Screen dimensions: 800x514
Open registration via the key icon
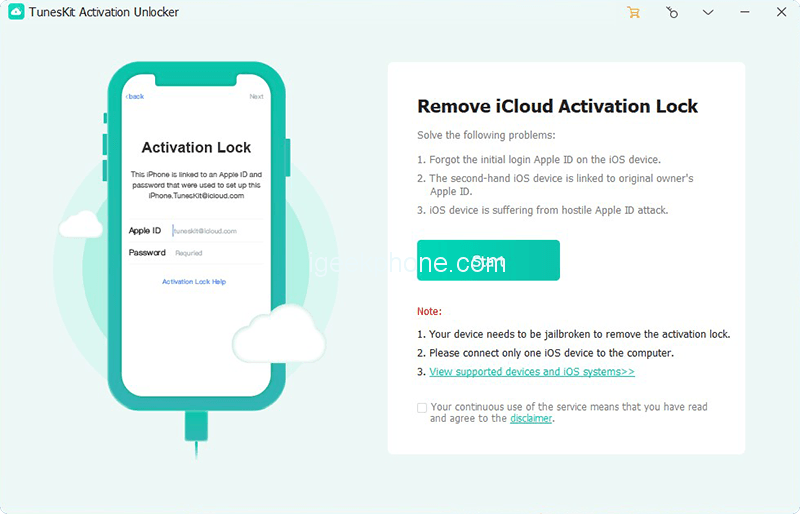(x=672, y=13)
